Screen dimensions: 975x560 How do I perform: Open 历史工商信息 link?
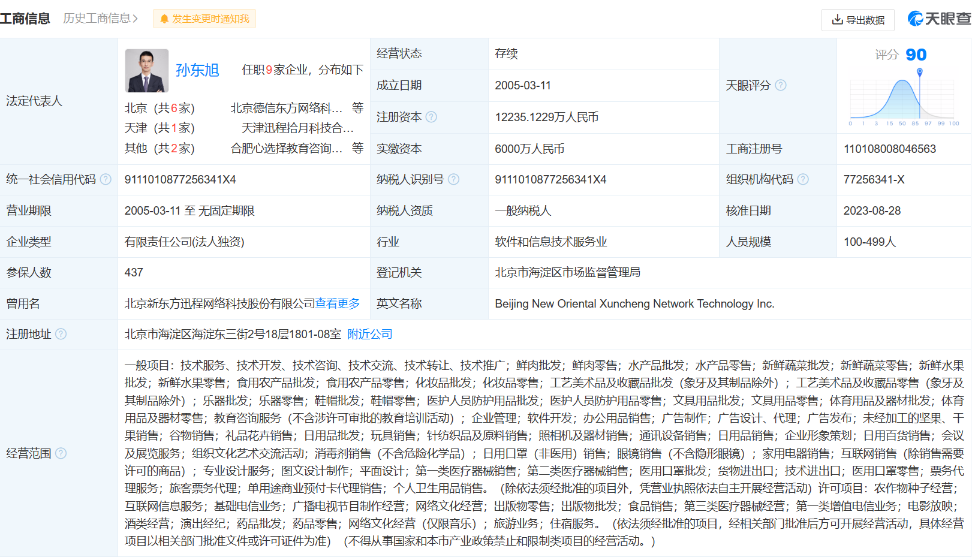click(x=100, y=19)
